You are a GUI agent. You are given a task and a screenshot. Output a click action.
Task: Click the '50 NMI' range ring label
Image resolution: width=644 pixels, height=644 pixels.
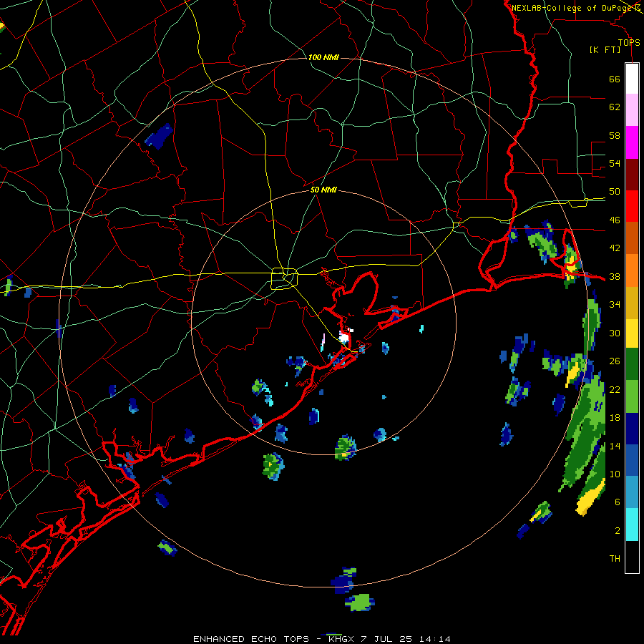(323, 190)
